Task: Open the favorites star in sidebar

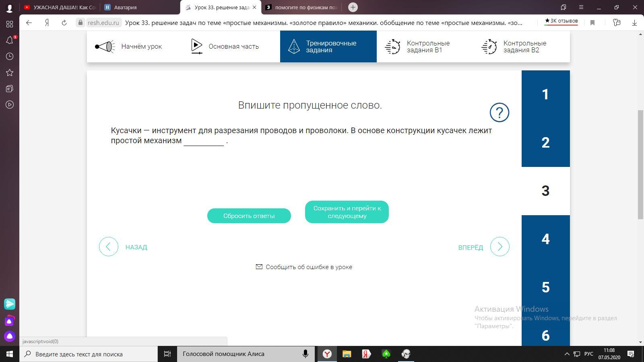Action: click(x=10, y=72)
